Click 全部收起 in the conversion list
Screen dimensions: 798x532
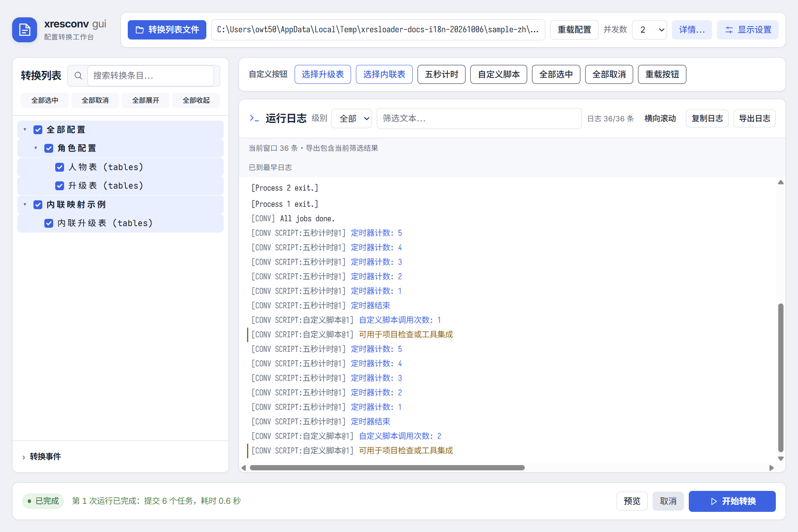pos(196,100)
